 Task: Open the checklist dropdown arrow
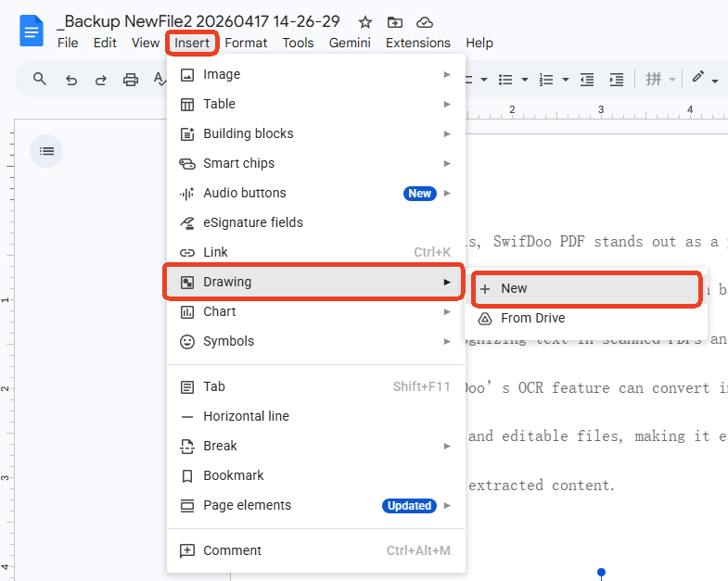(484, 80)
